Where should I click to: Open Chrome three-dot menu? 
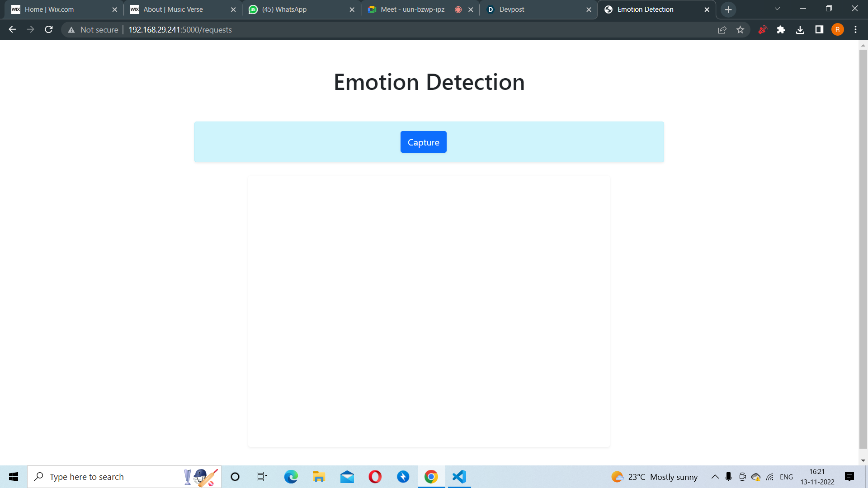855,30
